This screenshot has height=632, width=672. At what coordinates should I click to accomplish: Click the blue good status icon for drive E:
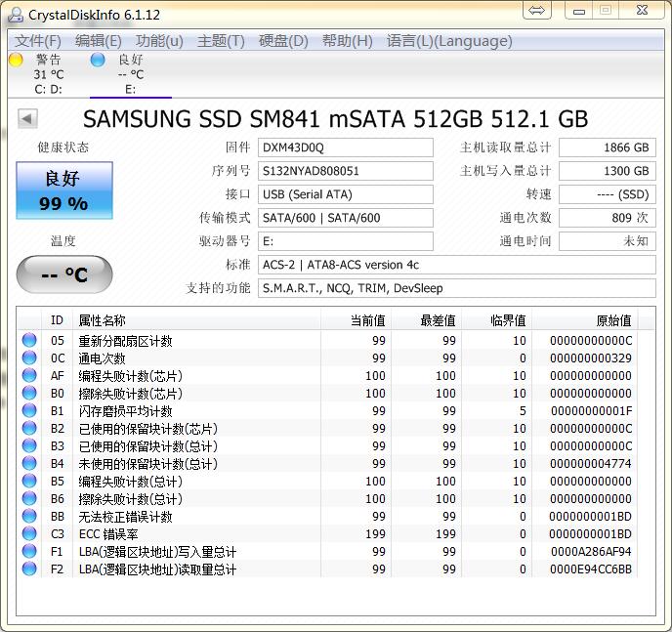(x=98, y=60)
